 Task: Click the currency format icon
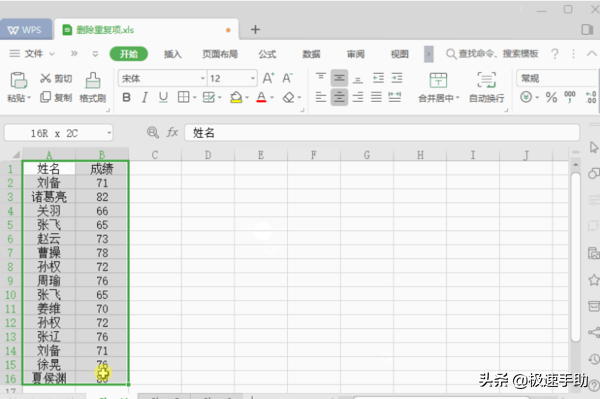(x=526, y=97)
